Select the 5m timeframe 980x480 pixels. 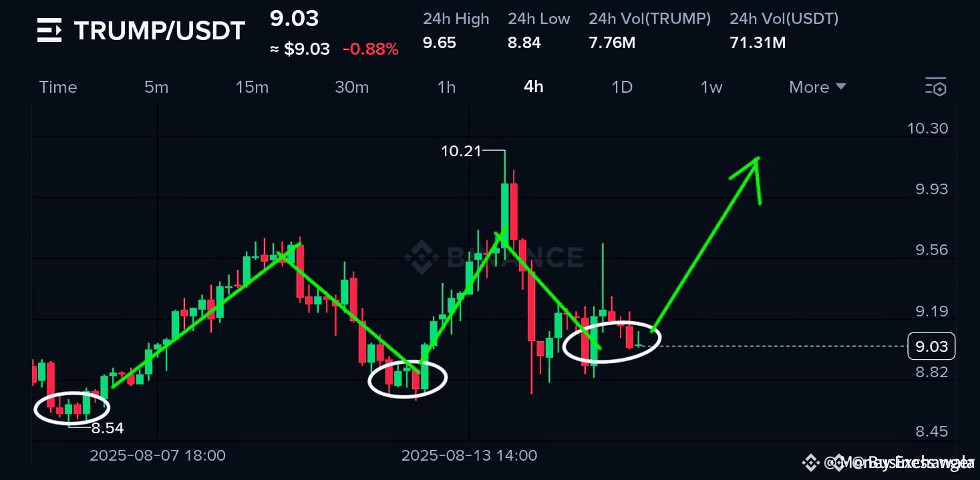156,87
